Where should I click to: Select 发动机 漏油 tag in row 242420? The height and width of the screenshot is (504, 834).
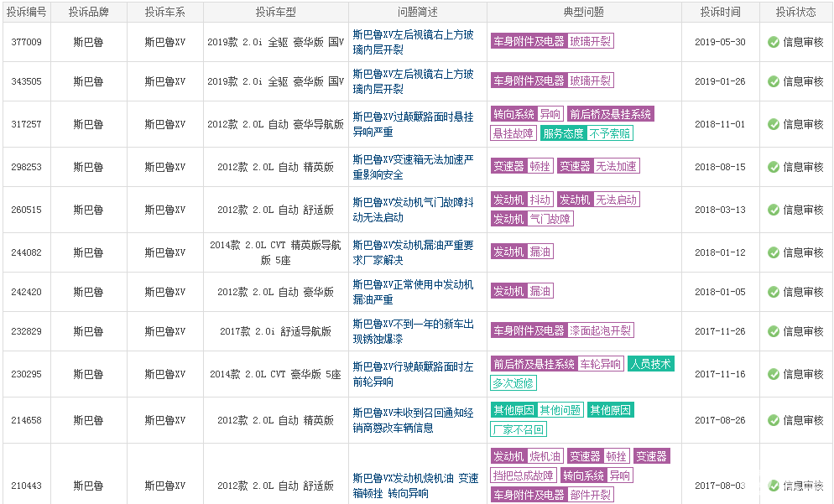point(523,291)
